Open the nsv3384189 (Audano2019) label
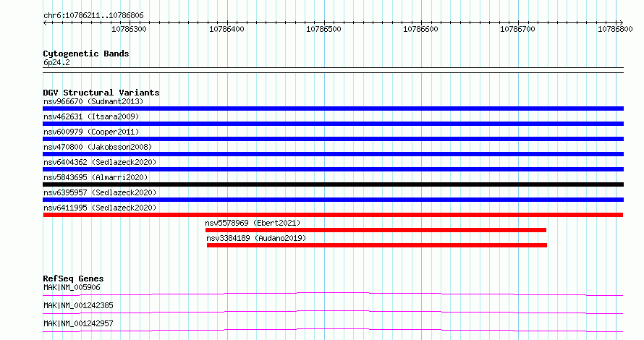The width and height of the screenshot is (644, 340). (x=256, y=238)
